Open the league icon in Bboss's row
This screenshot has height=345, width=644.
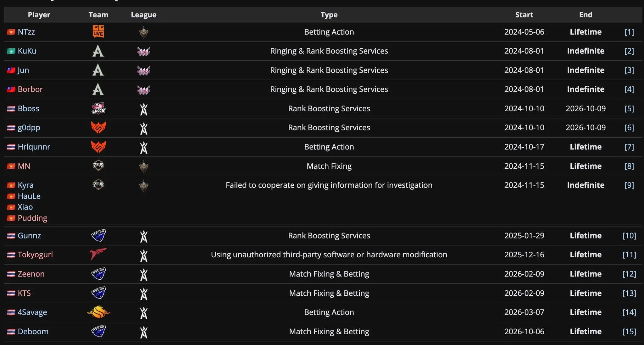click(144, 109)
